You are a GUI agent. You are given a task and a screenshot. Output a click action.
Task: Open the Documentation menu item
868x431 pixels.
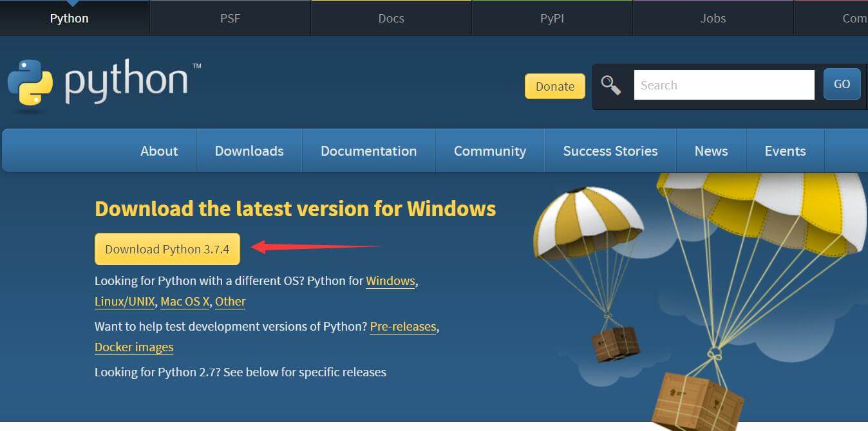[x=368, y=151]
